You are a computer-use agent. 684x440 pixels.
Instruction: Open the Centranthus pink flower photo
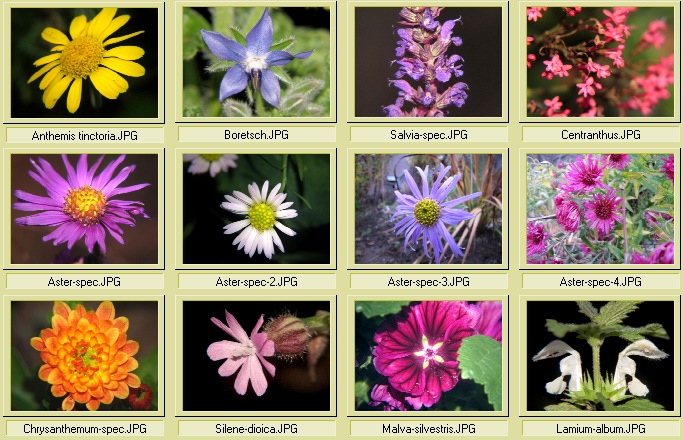pos(600,62)
